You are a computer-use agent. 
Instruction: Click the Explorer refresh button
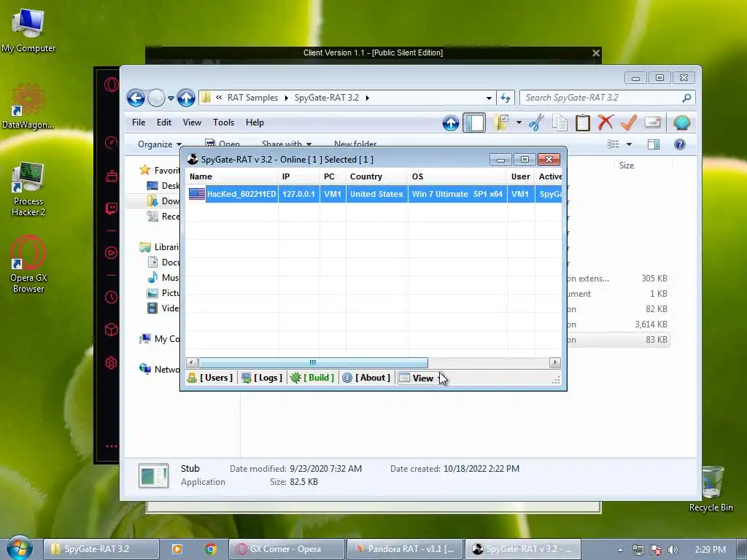coord(506,98)
